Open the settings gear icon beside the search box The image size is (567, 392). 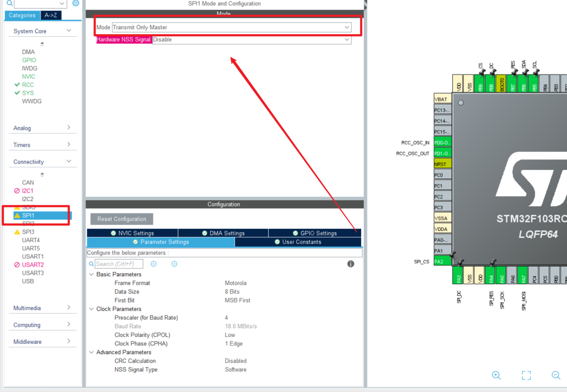click(76, 3)
